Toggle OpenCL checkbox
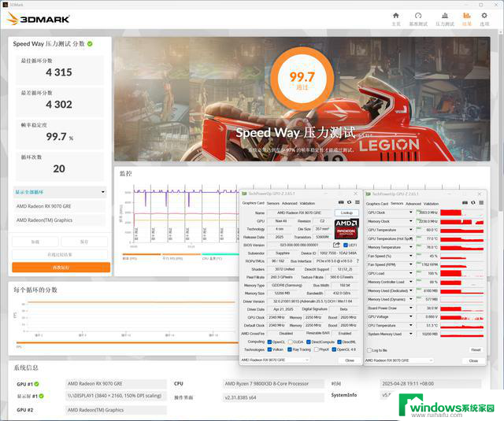Screen dimensions: 504x421 269,342
